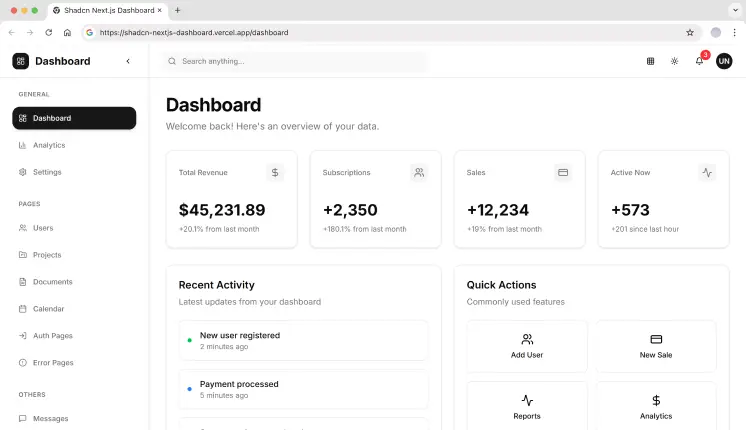Click the Messages chat bubble icon
The height and width of the screenshot is (430, 746).
22,419
